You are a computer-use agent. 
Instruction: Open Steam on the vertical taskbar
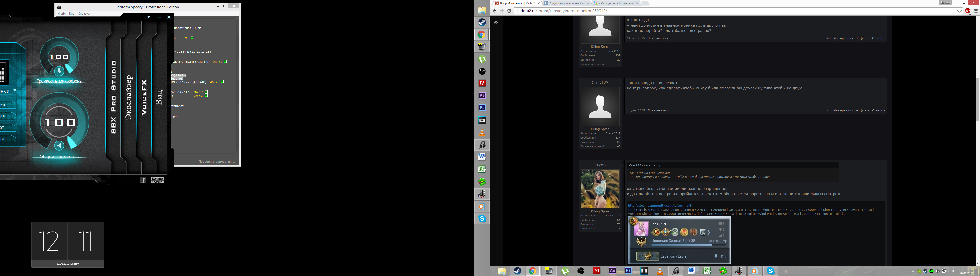(x=482, y=22)
